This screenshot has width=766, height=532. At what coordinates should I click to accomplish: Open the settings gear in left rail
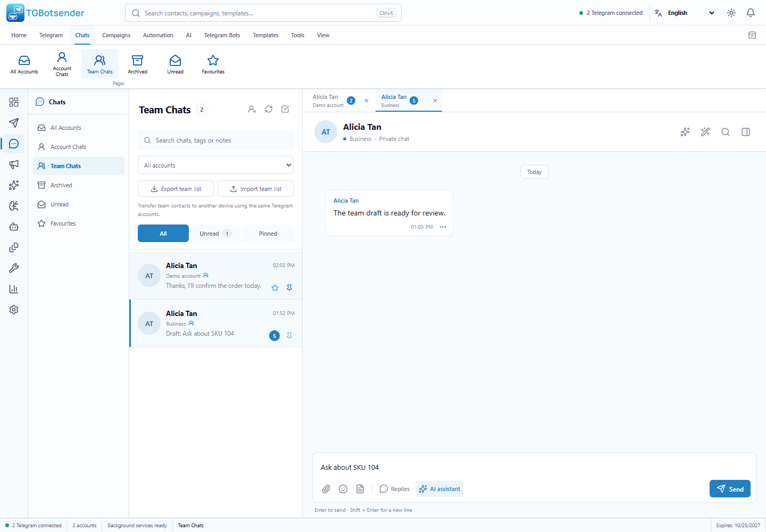pos(14,310)
